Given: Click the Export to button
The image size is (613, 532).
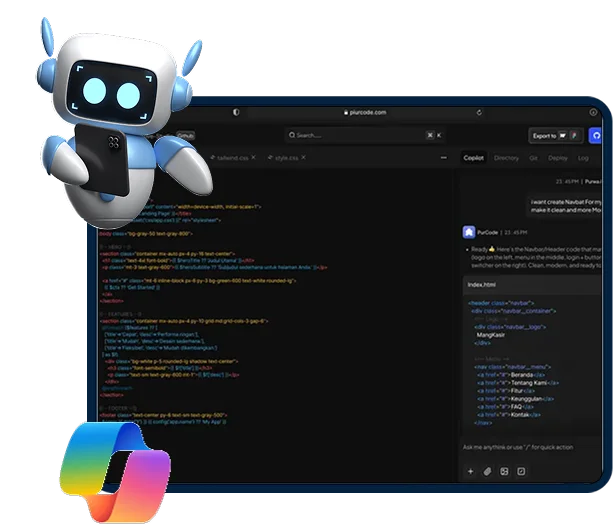Looking at the screenshot, I should (x=556, y=136).
